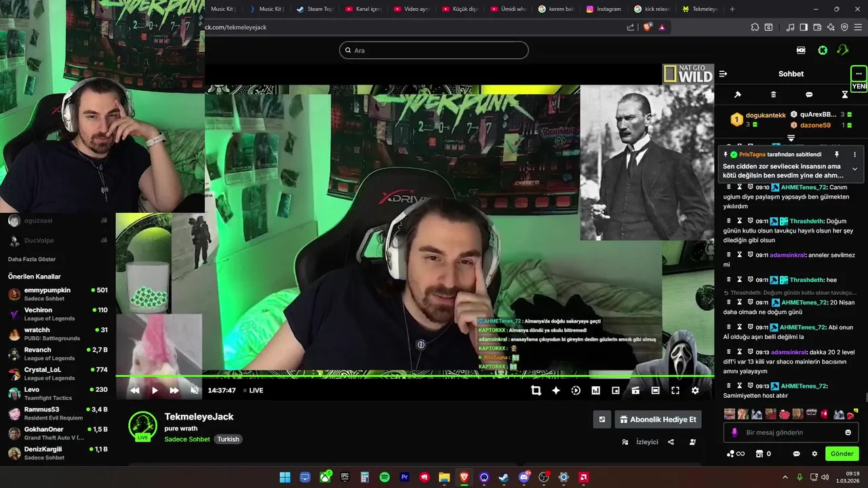Click leaderboard user dazone59
The height and width of the screenshot is (488, 868).
815,125
